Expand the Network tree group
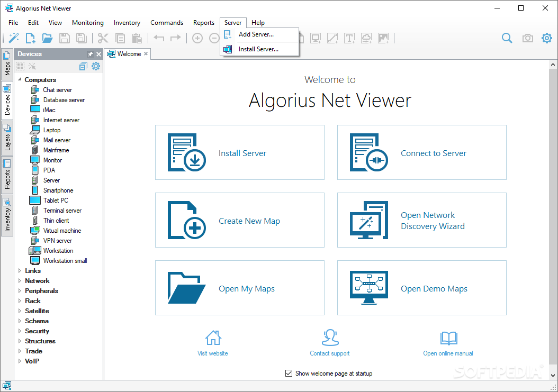This screenshot has height=392, width=558. 20,281
